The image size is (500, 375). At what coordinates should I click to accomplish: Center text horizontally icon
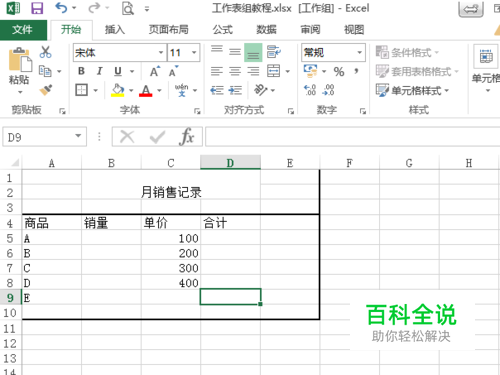tap(235, 71)
